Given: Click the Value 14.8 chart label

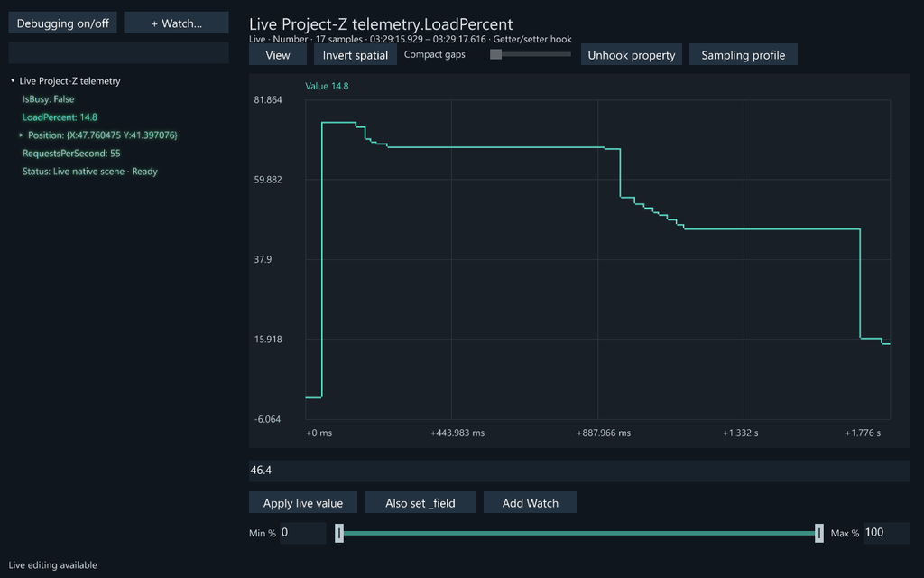Looking at the screenshot, I should (327, 86).
